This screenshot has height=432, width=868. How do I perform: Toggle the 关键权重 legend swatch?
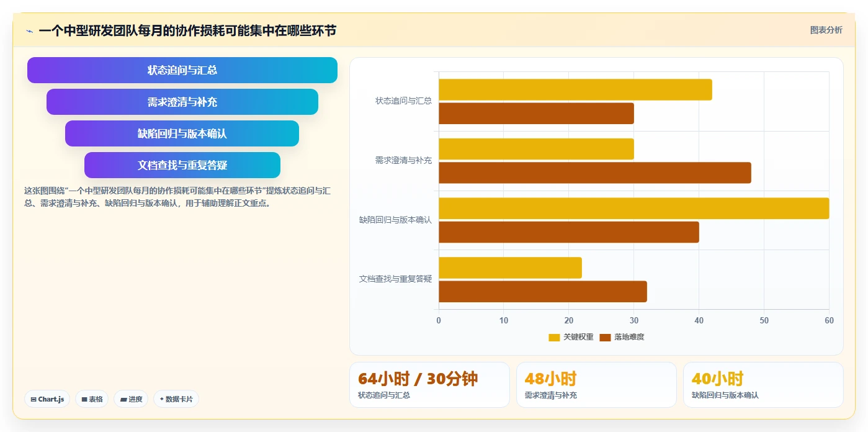(x=554, y=337)
